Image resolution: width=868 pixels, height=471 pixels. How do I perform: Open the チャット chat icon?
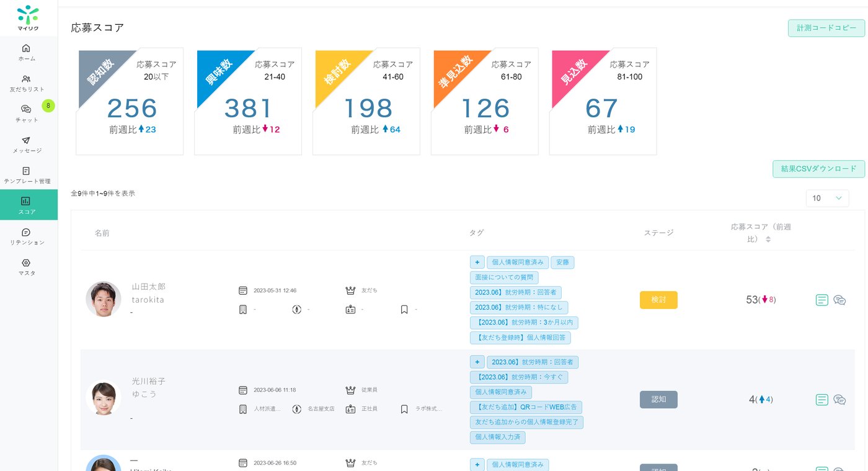click(x=26, y=109)
